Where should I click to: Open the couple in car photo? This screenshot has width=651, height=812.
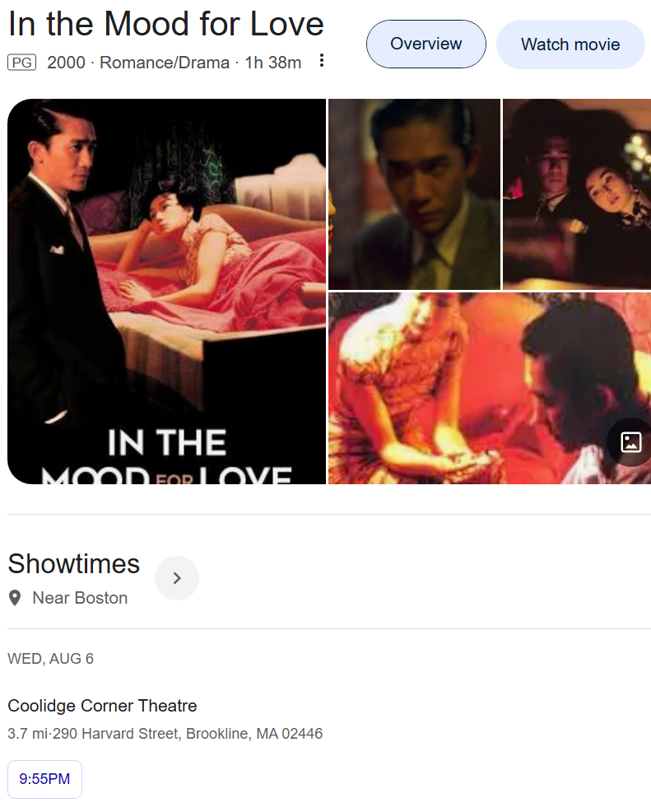(577, 194)
